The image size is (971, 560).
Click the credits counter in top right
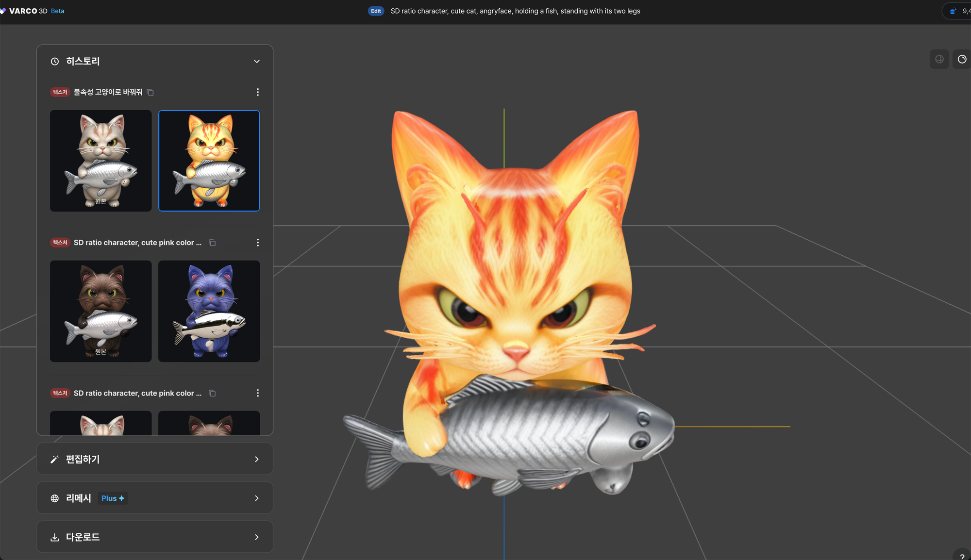pyautogui.click(x=959, y=11)
